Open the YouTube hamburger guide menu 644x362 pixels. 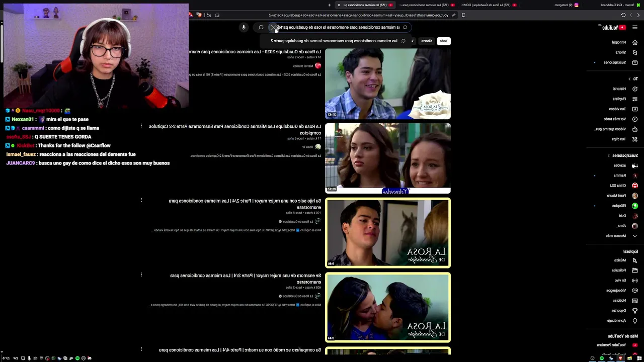pos(635,27)
